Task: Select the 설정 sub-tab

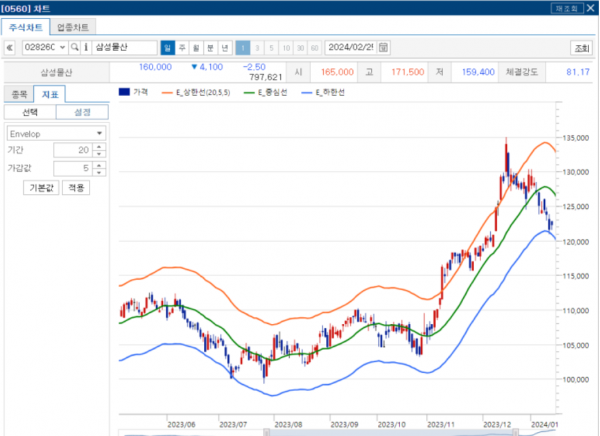Action: click(x=82, y=112)
